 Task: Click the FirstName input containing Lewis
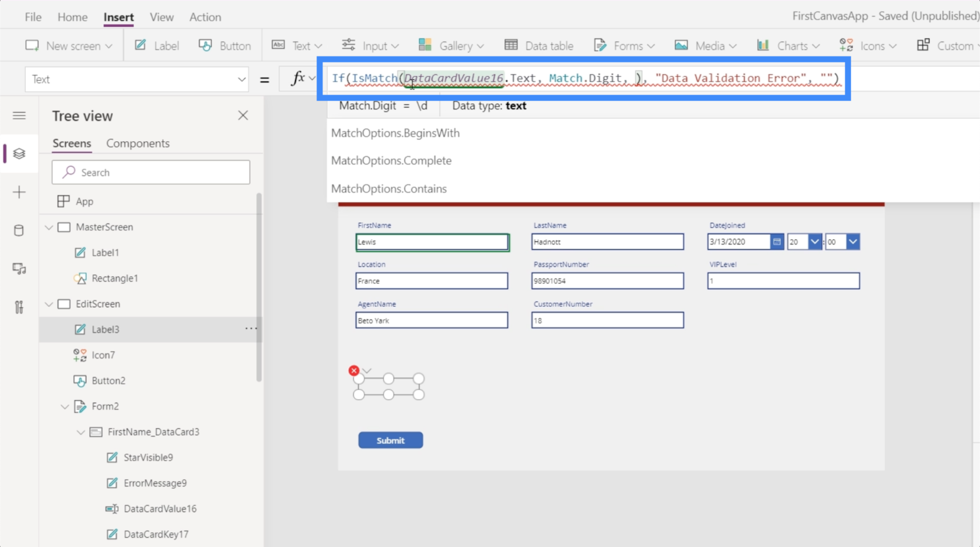click(432, 242)
